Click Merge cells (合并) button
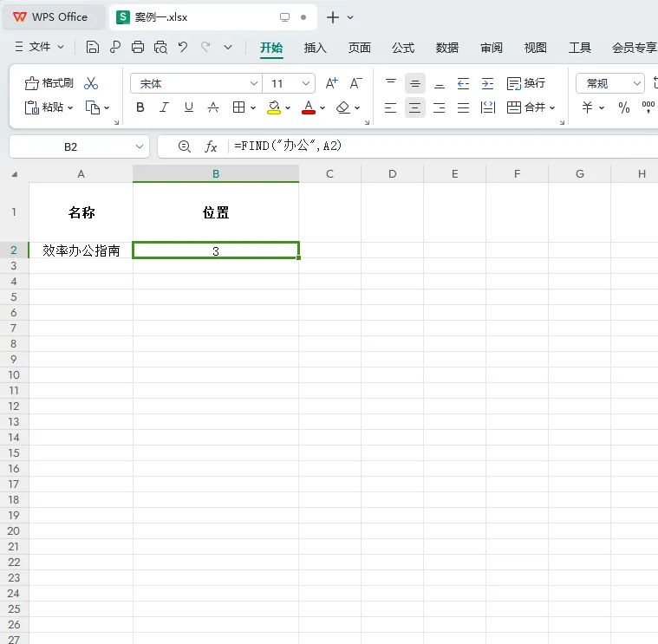This screenshot has height=644, width=658. point(526,107)
